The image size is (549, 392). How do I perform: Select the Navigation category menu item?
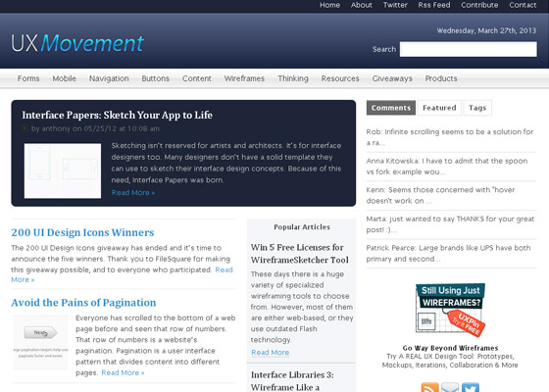click(x=109, y=78)
